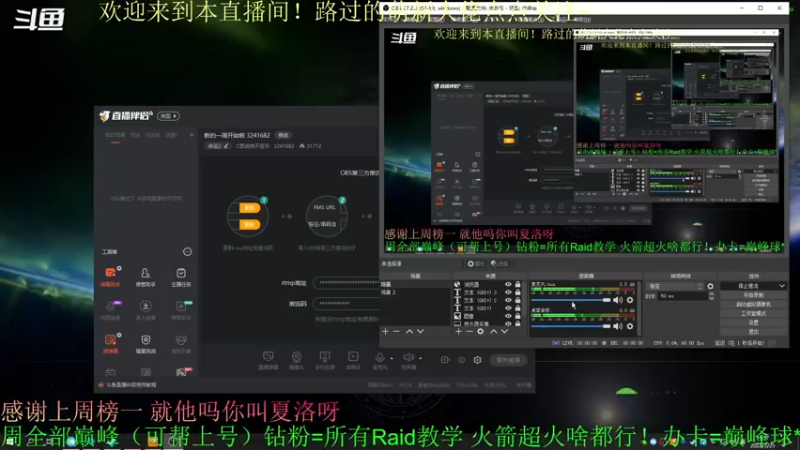The image size is (800, 450).
Task: Hide the 浏览器 source with its eye icon
Action: [x=508, y=284]
